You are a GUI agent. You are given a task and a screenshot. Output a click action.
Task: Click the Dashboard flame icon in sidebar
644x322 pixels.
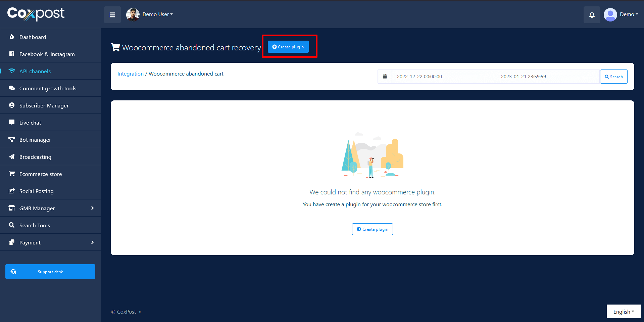point(12,37)
